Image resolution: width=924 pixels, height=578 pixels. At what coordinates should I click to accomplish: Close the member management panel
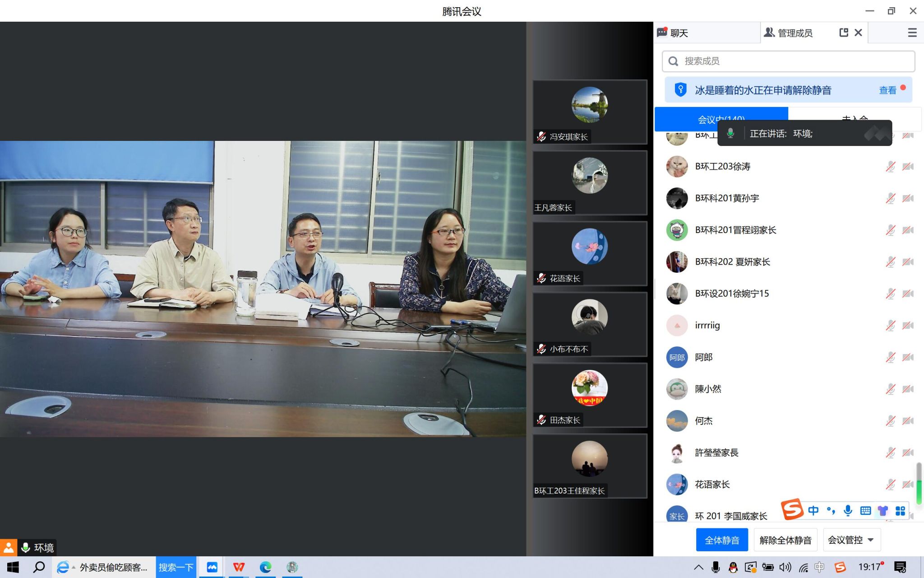click(858, 33)
